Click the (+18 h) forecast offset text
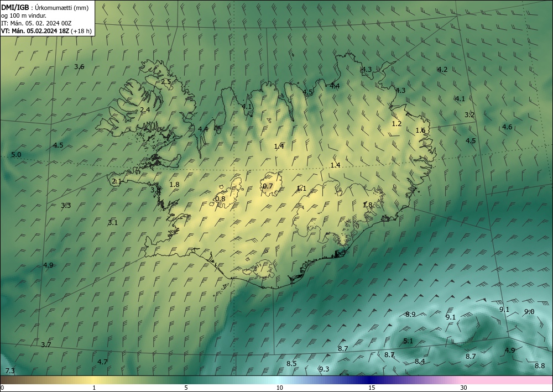The image size is (553, 392). point(81,31)
